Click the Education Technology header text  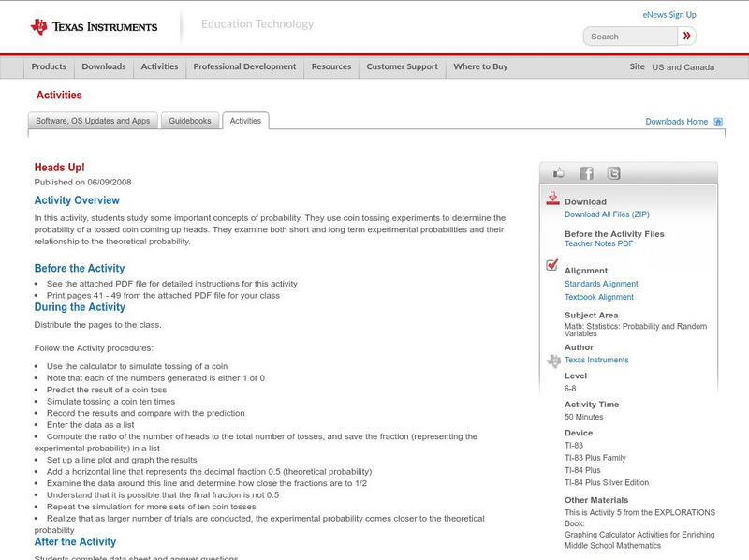point(257,24)
